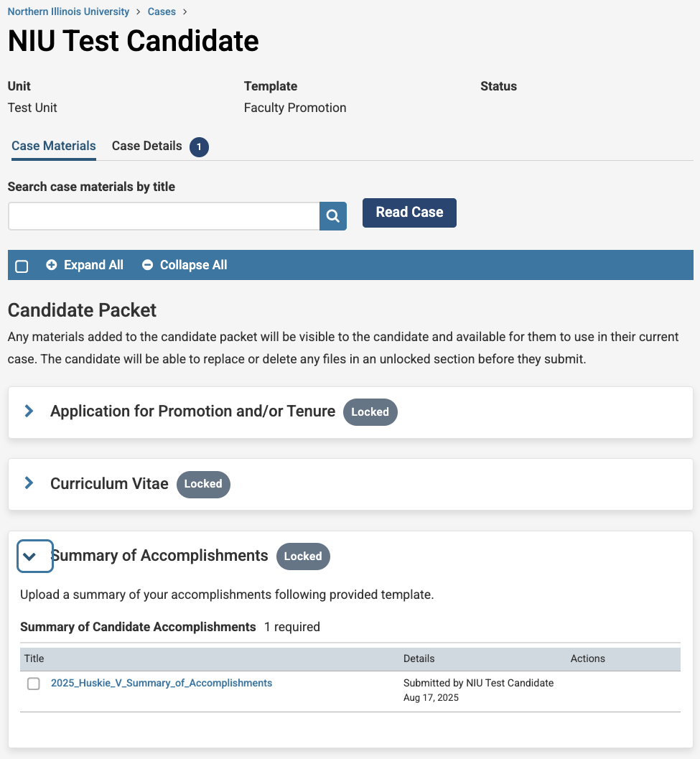700x759 pixels.
Task: Toggle the select-all checkbox in blue bar
Action: (x=22, y=266)
